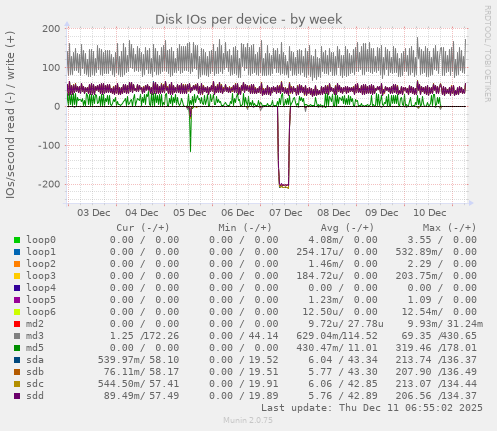Select the loop4 legend label
This screenshot has width=497, height=431.
coord(41,288)
